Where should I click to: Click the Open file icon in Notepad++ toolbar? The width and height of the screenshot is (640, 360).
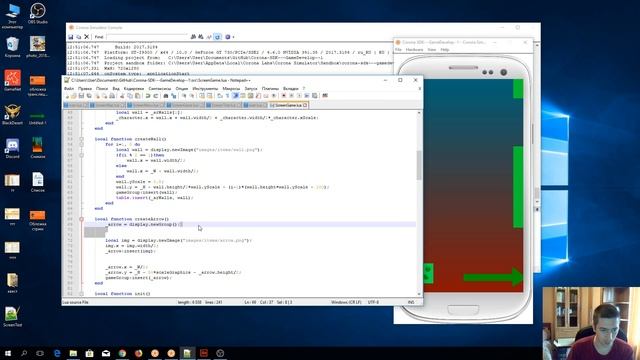73,96
